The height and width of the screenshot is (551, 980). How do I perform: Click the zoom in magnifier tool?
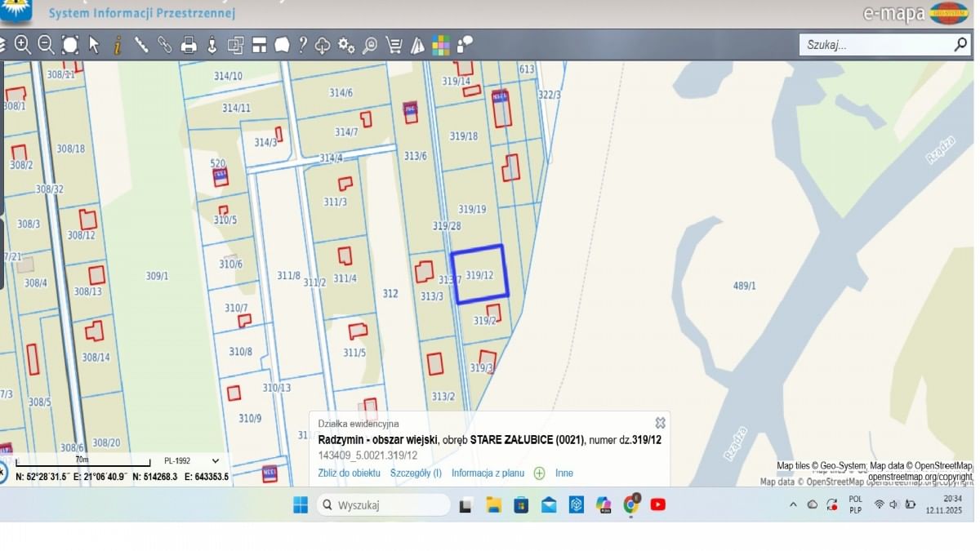[22, 45]
